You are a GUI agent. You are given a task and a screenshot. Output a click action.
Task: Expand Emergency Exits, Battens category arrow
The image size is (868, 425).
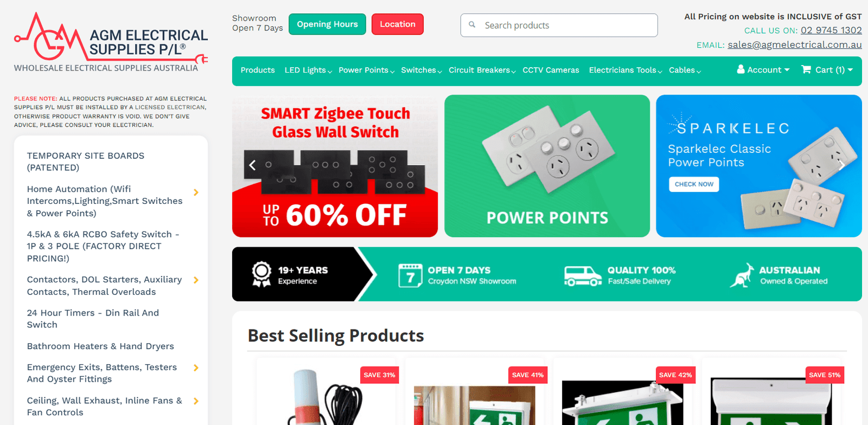[x=196, y=368]
